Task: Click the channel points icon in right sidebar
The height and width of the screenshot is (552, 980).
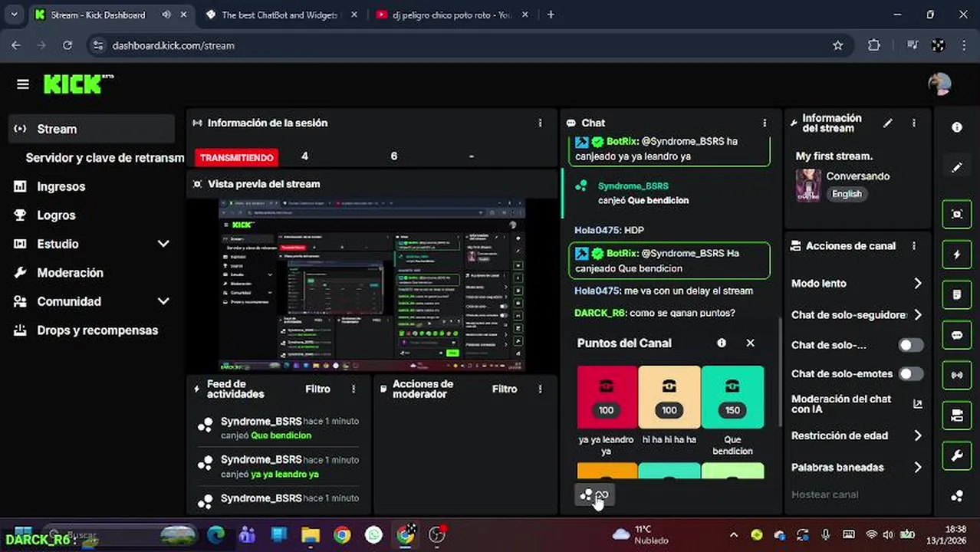Action: tap(957, 496)
